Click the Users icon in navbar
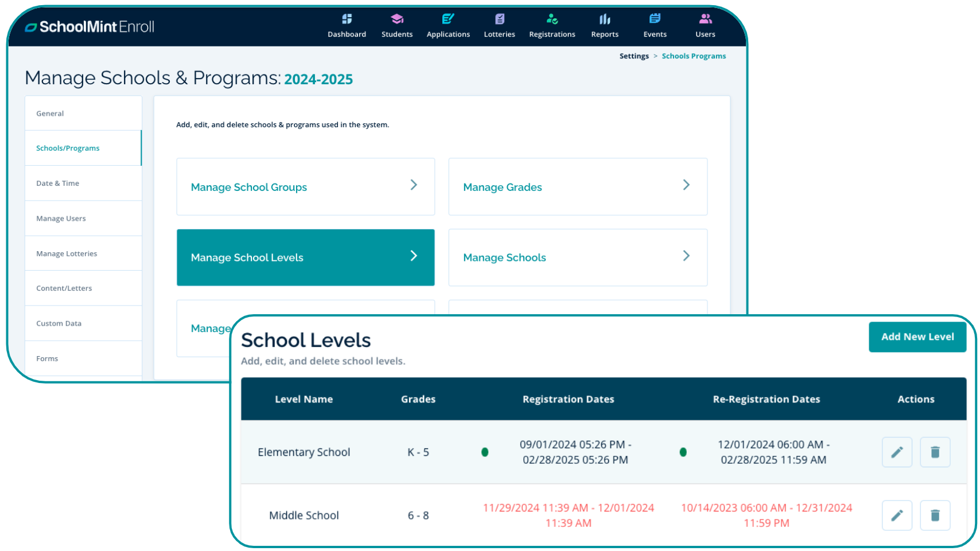The image size is (980, 551). (705, 19)
